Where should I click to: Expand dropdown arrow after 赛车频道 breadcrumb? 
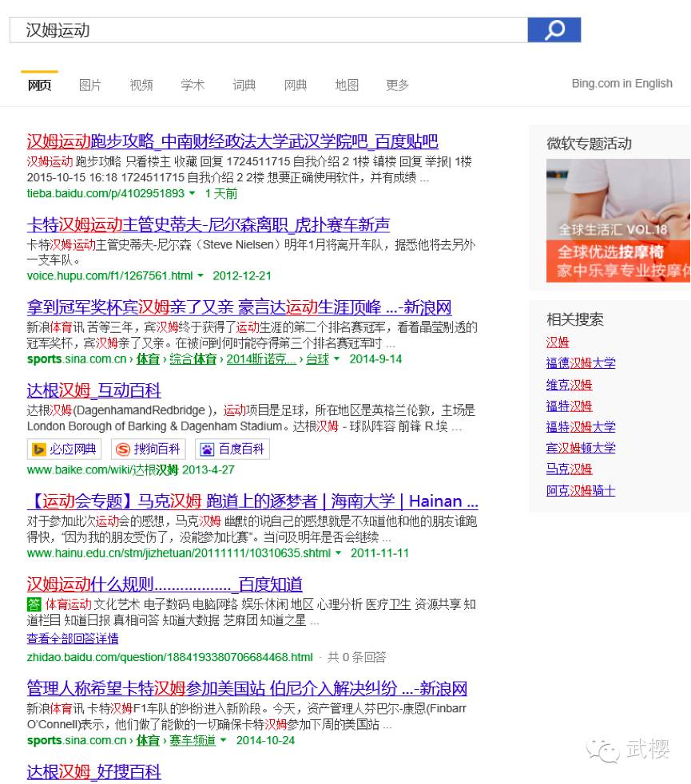click(x=224, y=741)
